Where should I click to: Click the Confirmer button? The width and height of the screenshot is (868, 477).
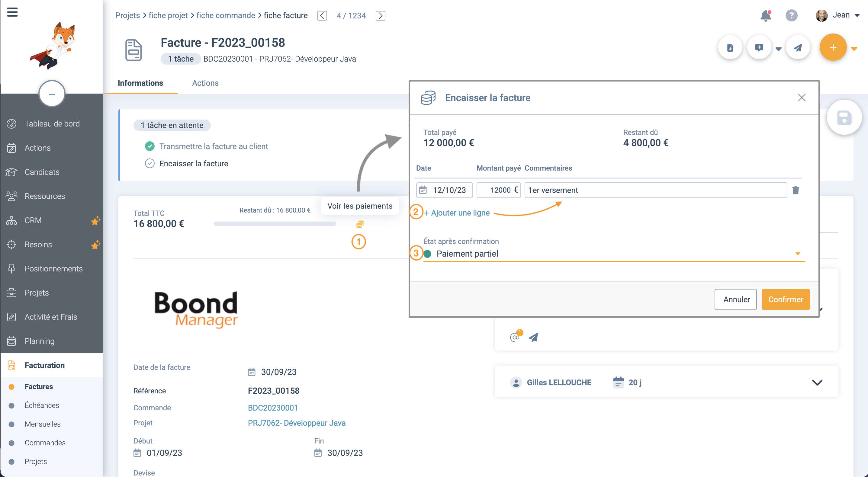786,299
